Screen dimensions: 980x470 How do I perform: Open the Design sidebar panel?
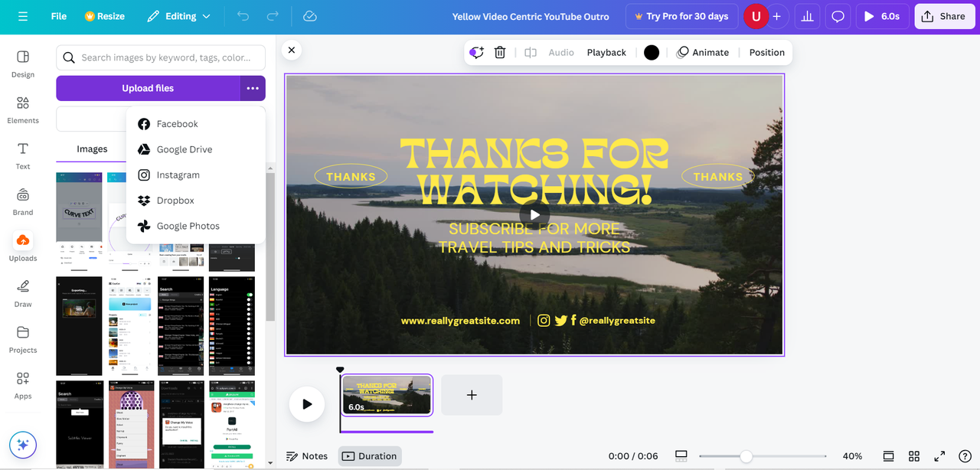tap(23, 64)
